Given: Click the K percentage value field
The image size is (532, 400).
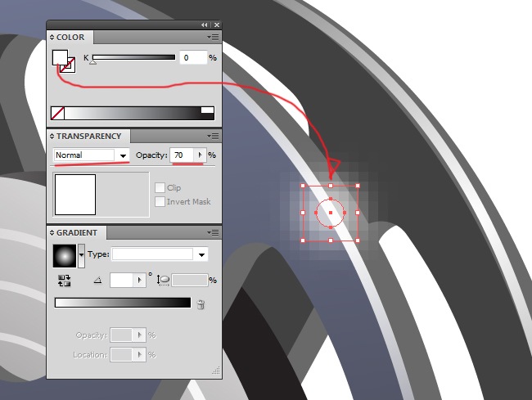Looking at the screenshot, I should [x=193, y=57].
